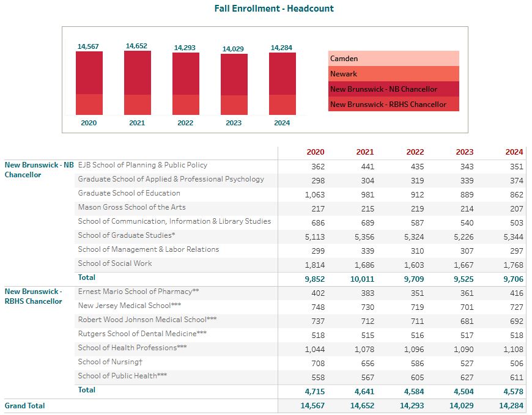Select School of Public Health*** row label
The image size is (532, 415).
pyautogui.click(x=122, y=376)
